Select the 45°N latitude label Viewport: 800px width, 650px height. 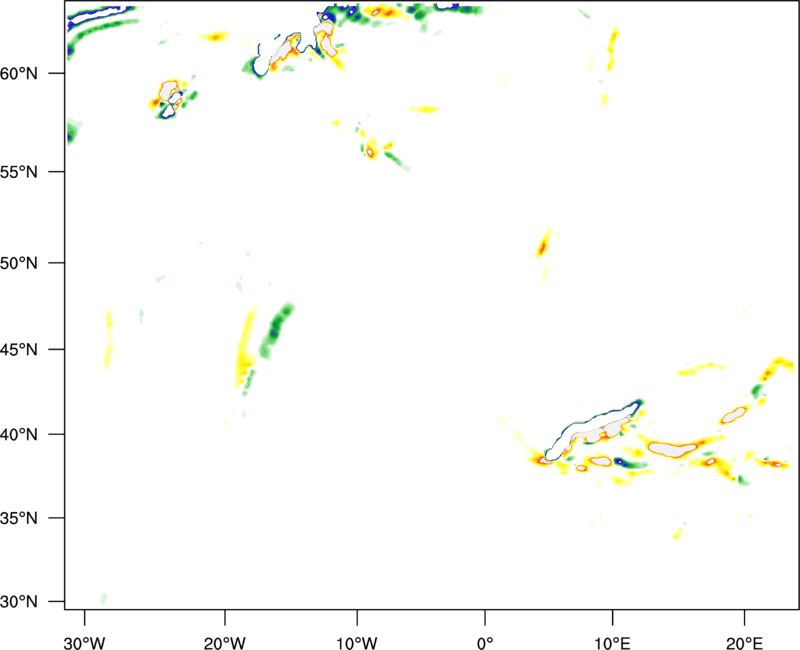(x=19, y=350)
